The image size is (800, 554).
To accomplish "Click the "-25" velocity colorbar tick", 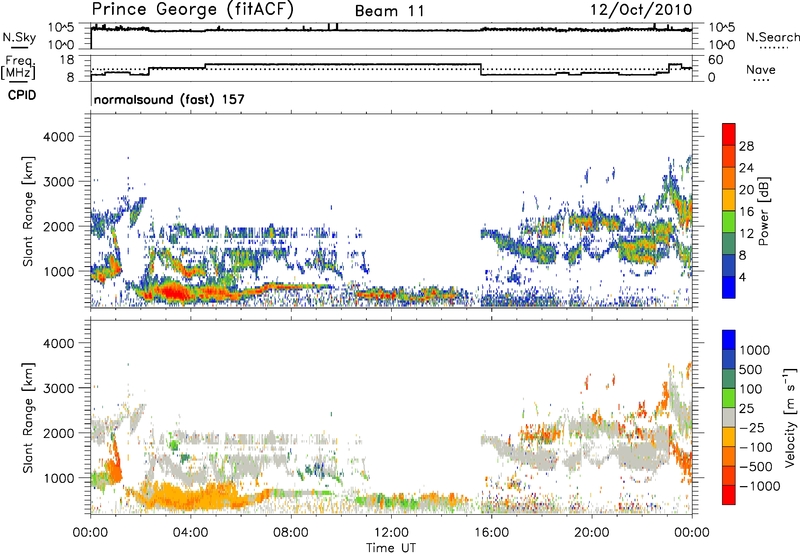I will click(752, 428).
